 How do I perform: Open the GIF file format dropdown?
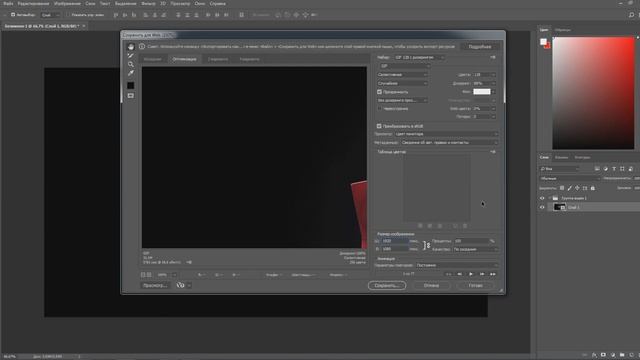404,66
